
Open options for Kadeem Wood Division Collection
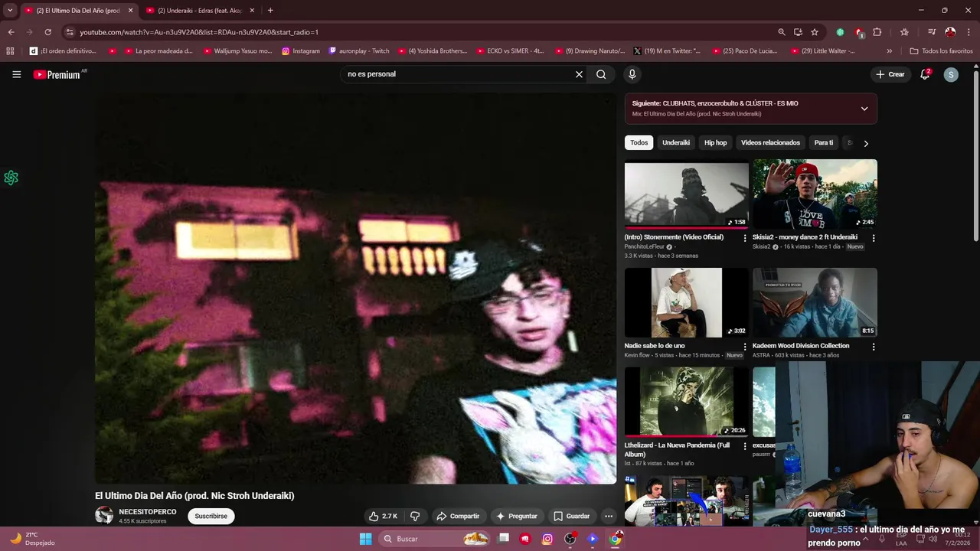pos(874,347)
